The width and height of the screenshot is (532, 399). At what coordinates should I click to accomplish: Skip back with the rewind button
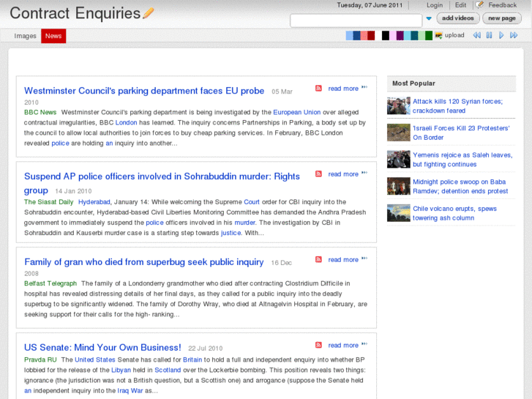click(x=476, y=35)
